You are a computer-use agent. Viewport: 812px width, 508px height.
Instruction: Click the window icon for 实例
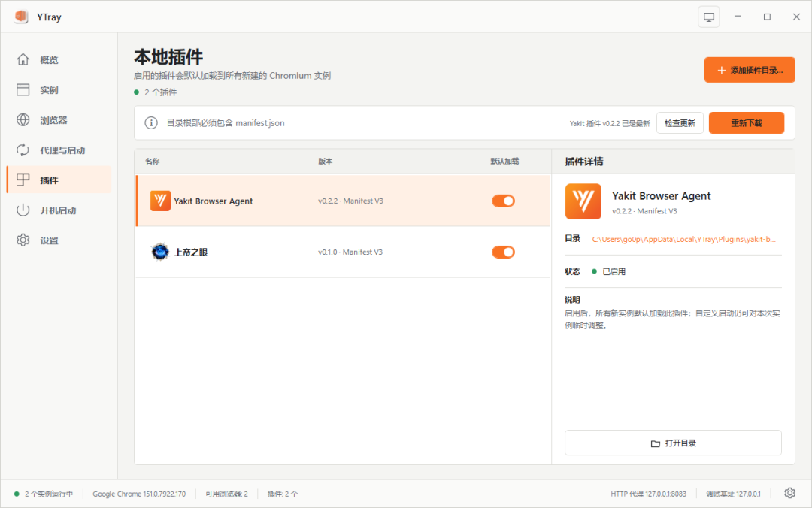pos(23,89)
